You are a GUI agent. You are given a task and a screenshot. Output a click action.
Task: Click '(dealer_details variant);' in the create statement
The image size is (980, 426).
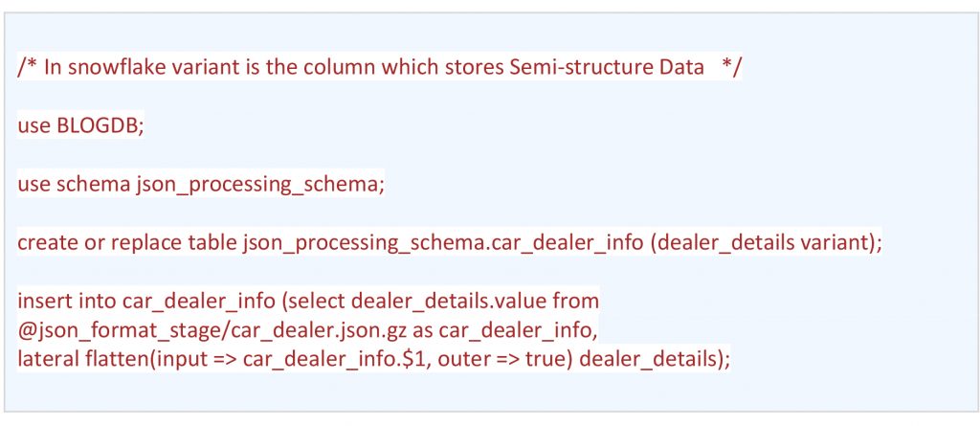[x=766, y=243]
